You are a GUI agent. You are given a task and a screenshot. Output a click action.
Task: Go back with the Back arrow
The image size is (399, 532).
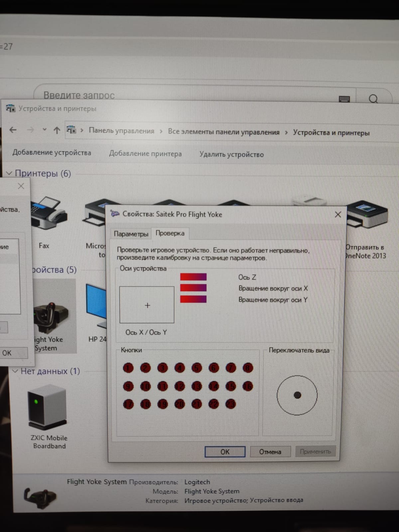point(13,130)
